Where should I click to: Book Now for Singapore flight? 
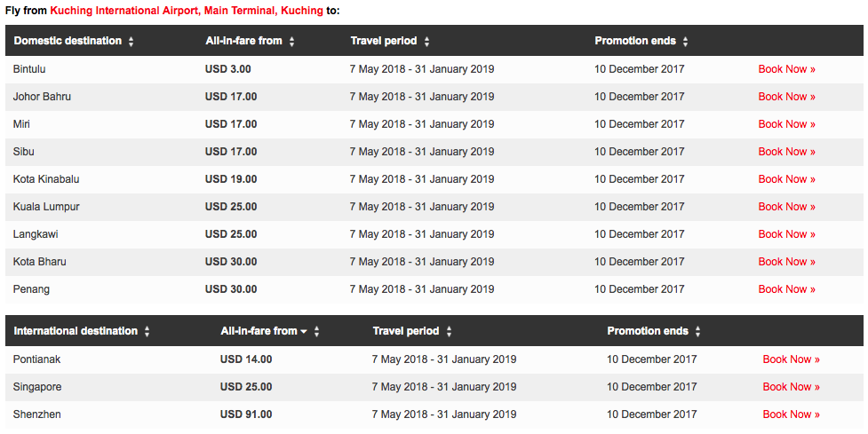(791, 387)
